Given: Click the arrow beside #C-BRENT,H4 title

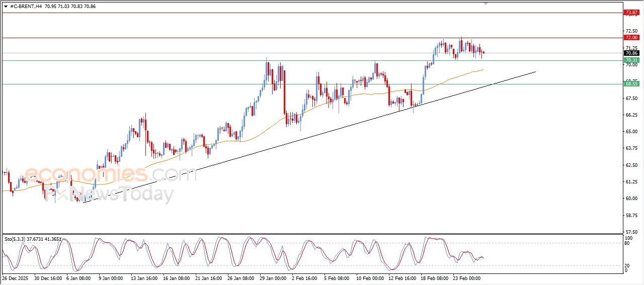Looking at the screenshot, I should coord(6,6).
